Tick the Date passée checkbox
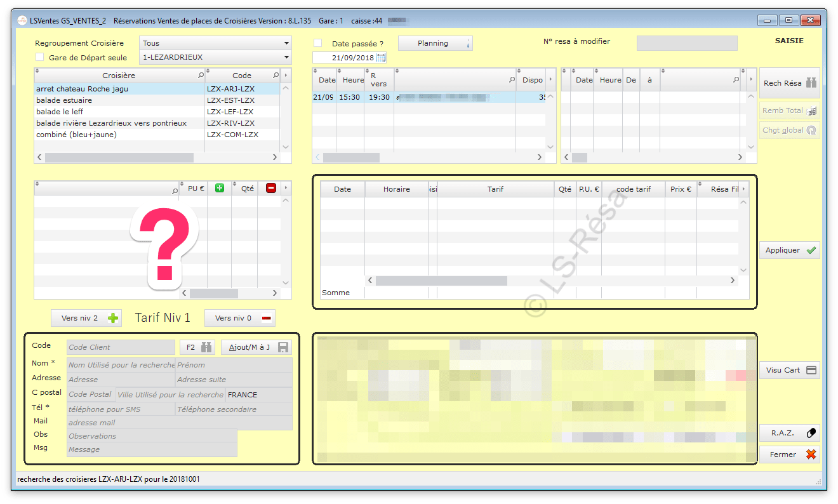838x504 pixels. pyautogui.click(x=318, y=43)
